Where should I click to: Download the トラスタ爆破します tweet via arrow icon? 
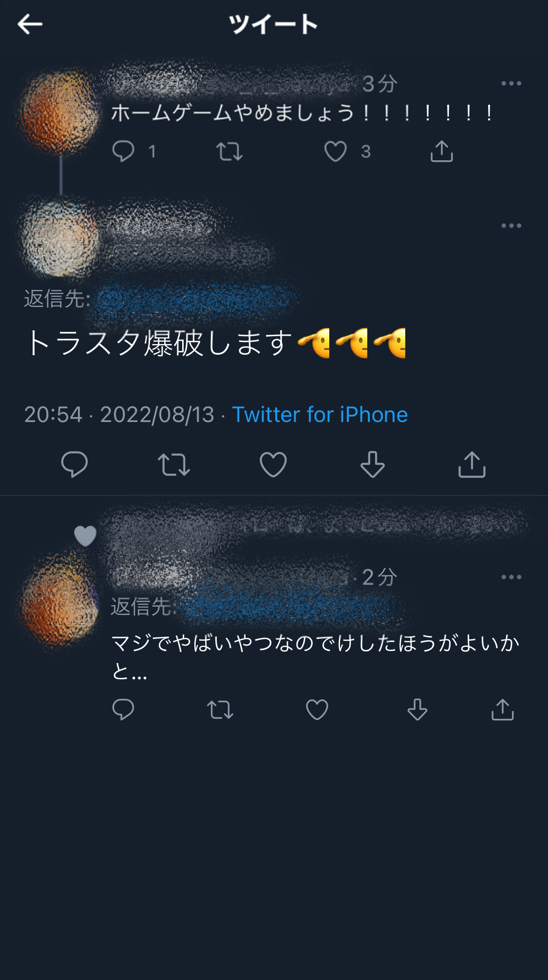[373, 464]
